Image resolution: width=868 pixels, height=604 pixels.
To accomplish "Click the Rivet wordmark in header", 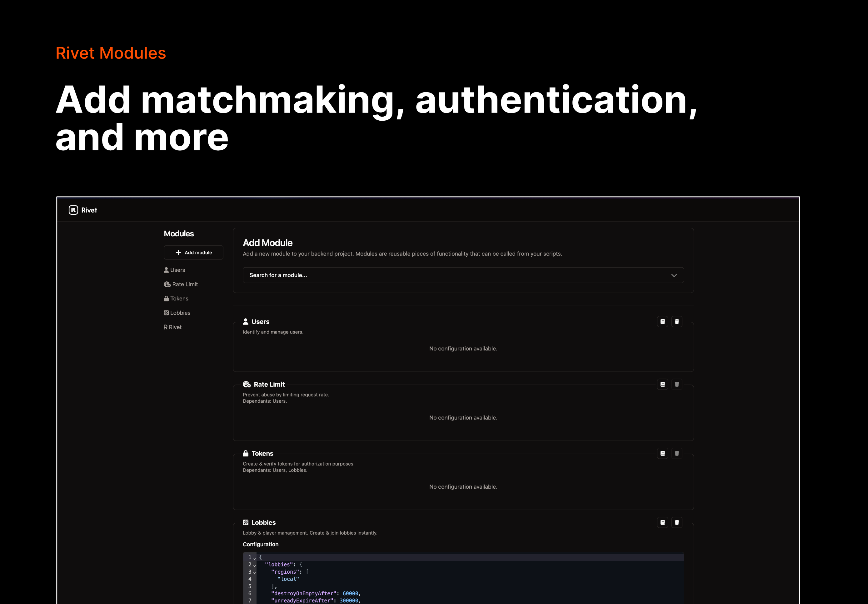I will point(89,210).
